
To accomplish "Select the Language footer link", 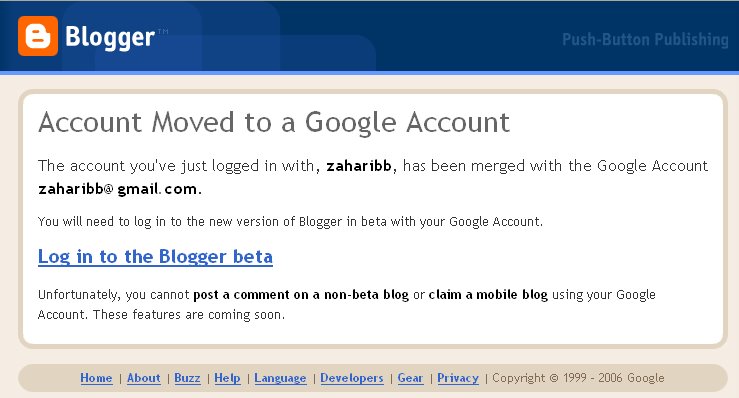I will coord(280,378).
